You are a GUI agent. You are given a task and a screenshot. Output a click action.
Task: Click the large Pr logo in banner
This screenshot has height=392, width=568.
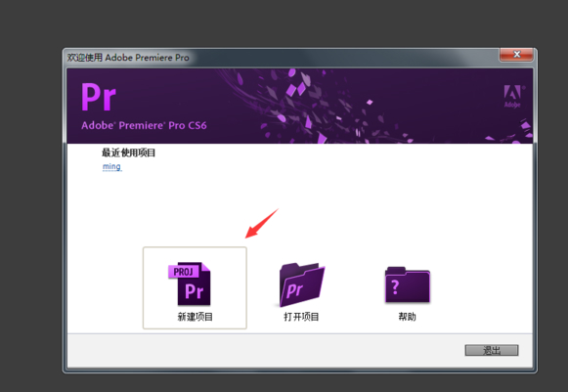point(99,97)
